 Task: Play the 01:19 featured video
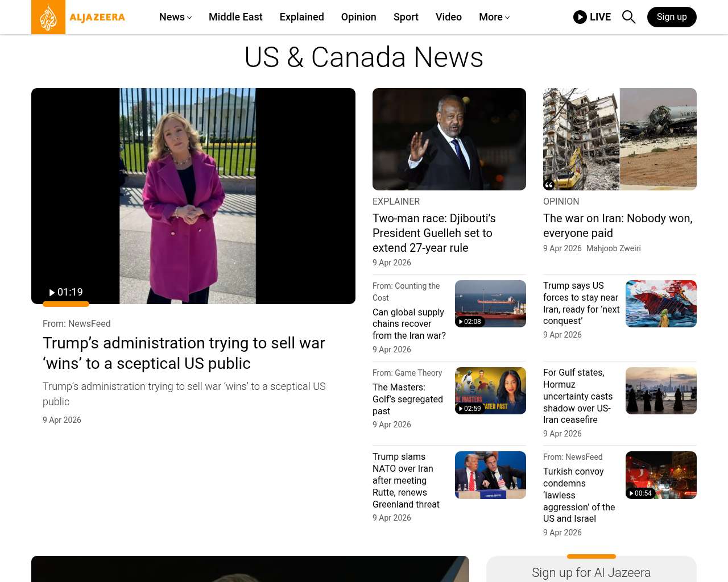66,292
